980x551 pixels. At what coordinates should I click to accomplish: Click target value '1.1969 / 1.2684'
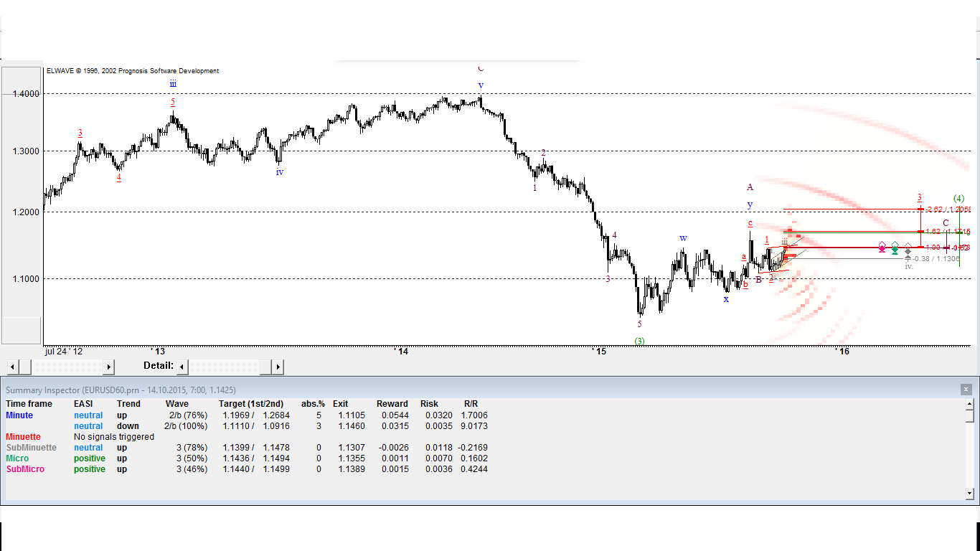pyautogui.click(x=256, y=415)
